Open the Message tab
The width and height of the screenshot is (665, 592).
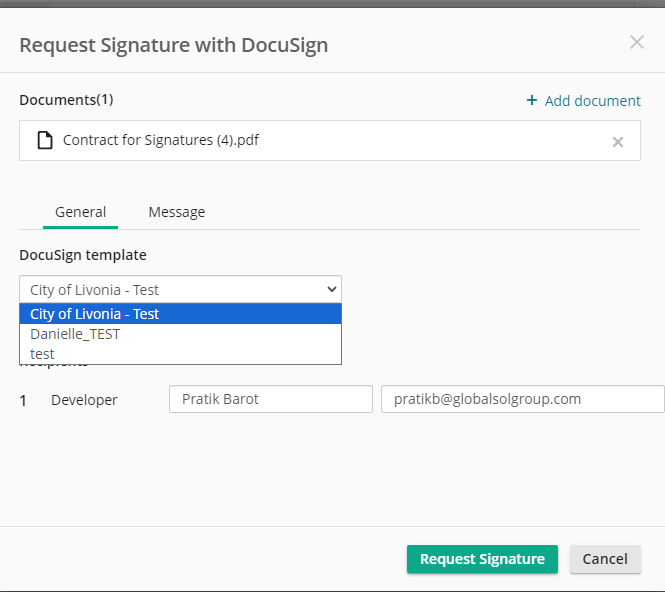[177, 212]
